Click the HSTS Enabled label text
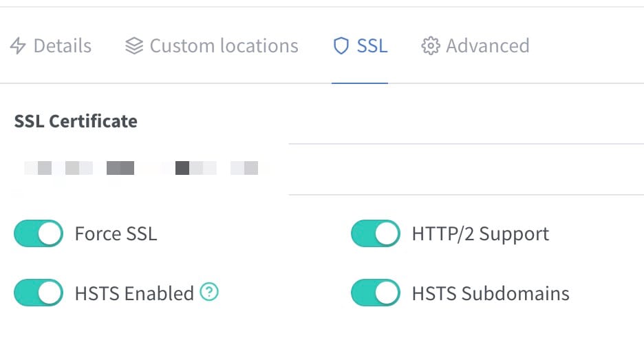Viewport: 644px width, 347px height. pos(134,293)
